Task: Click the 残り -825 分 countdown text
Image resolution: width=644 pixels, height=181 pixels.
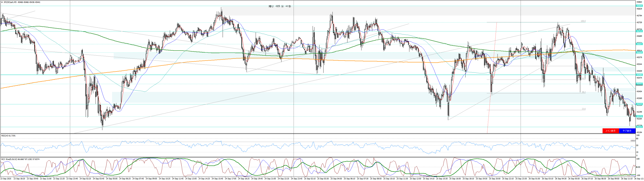Action: [279, 6]
